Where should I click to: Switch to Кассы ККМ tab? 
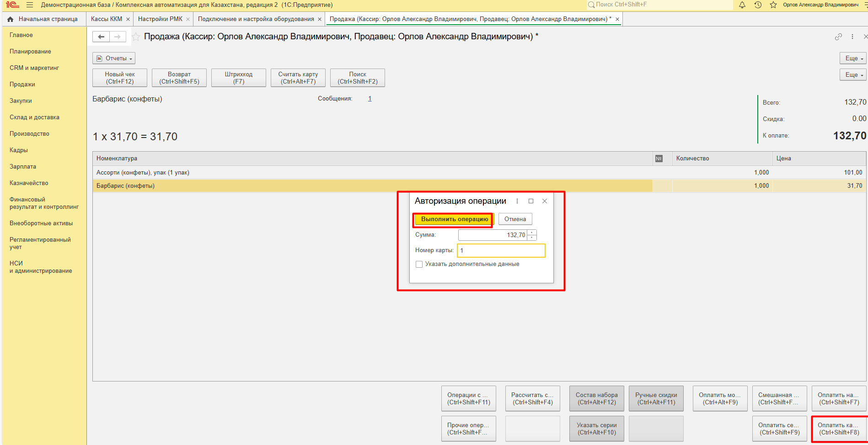coord(107,19)
